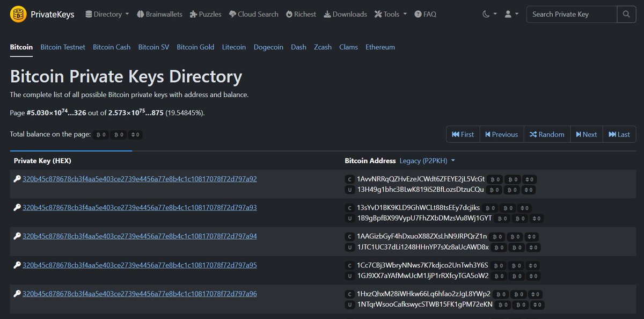Screen dimensions: 644x319
Task: Click the U badge beside address 1B9gBpfBX99
Action: tap(350, 219)
